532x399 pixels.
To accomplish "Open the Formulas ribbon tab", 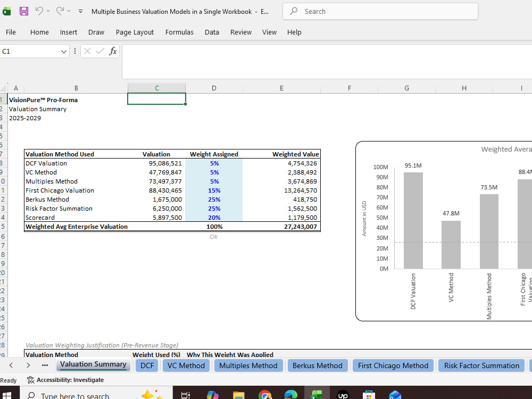I will 179,32.
